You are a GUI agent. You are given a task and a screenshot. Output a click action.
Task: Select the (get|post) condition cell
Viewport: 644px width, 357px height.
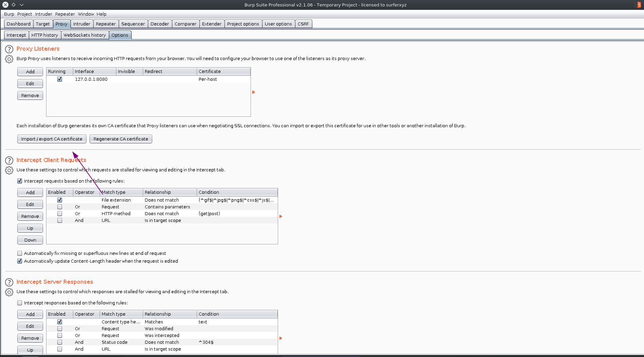pyautogui.click(x=237, y=213)
